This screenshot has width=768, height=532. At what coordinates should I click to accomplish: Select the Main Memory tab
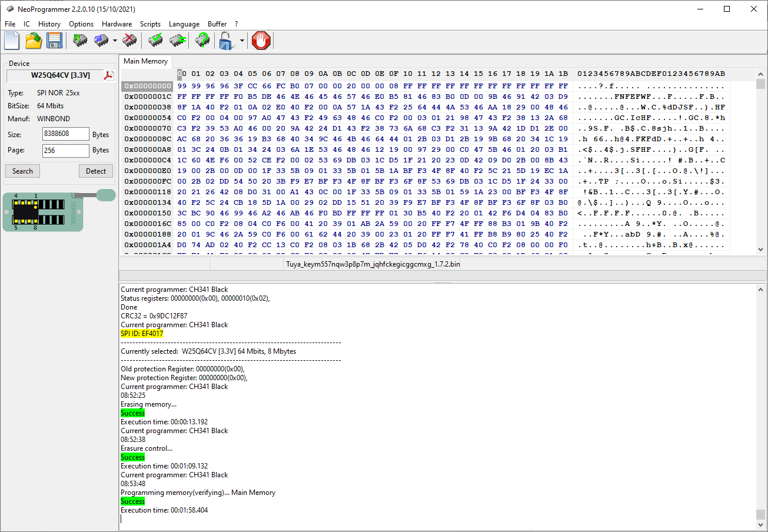coord(145,61)
